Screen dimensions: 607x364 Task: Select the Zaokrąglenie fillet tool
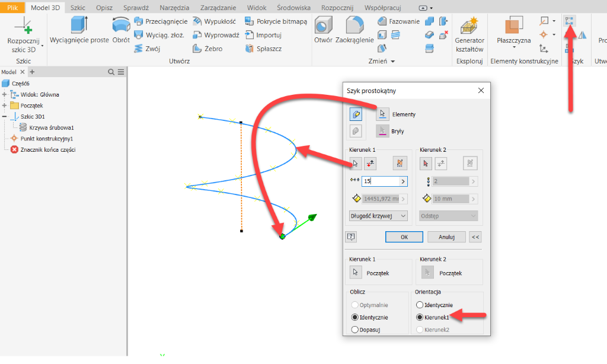coord(354,25)
